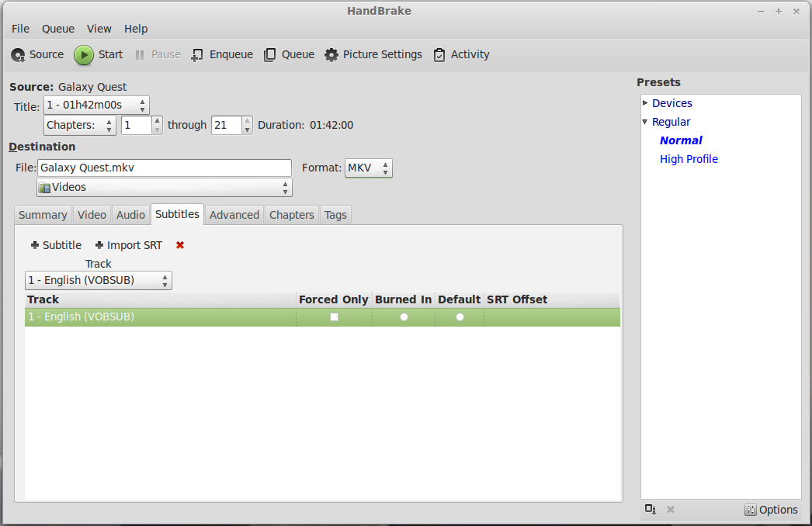Decrease the end chapter 21 stepper
This screenshot has height=526, width=812.
coord(248,130)
